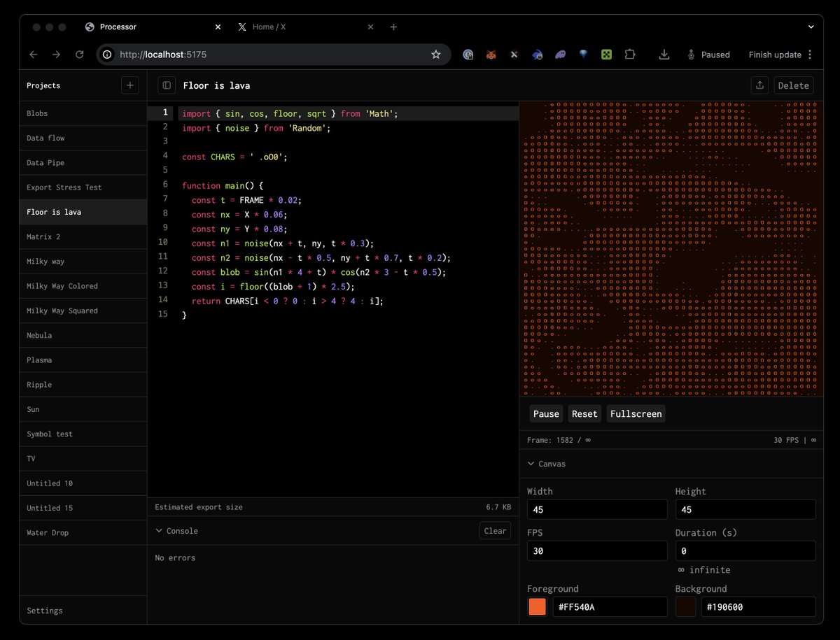
Task: Open the Data flow project
Action: 83,138
